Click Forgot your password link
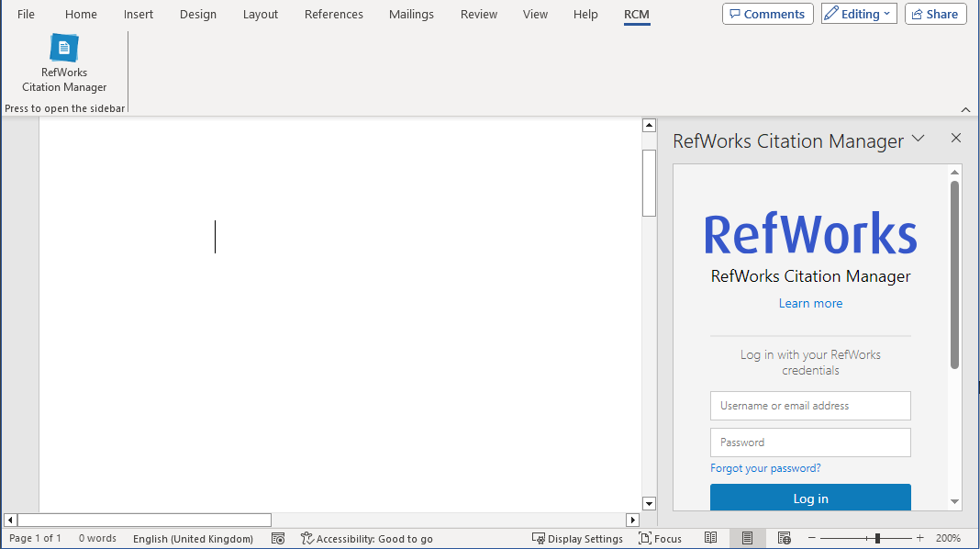Screen dimensions: 980x549 (765, 468)
